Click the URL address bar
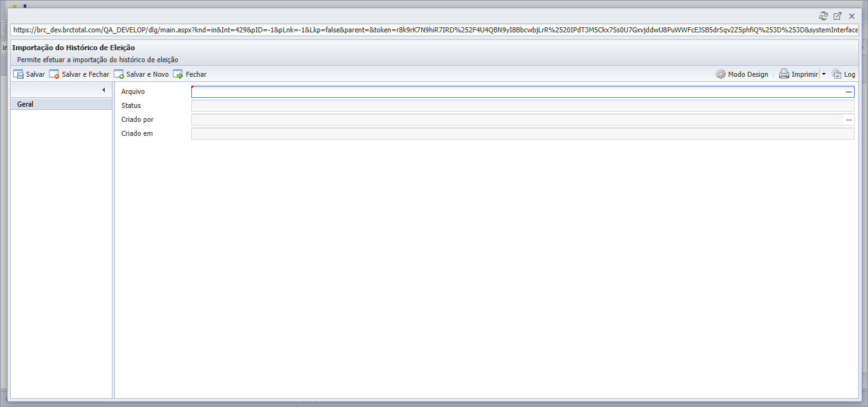868x407 pixels. pos(435,30)
